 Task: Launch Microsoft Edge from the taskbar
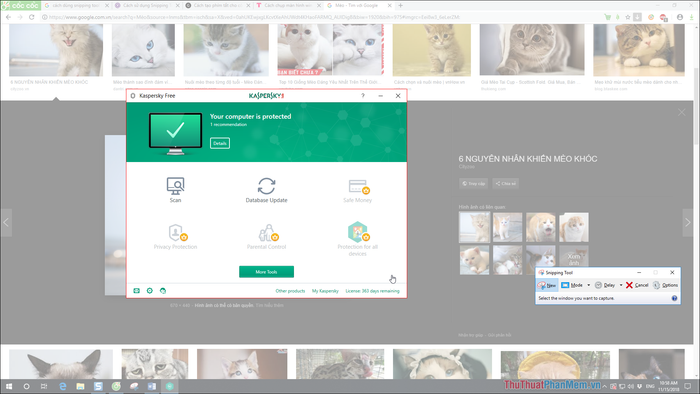click(62, 386)
